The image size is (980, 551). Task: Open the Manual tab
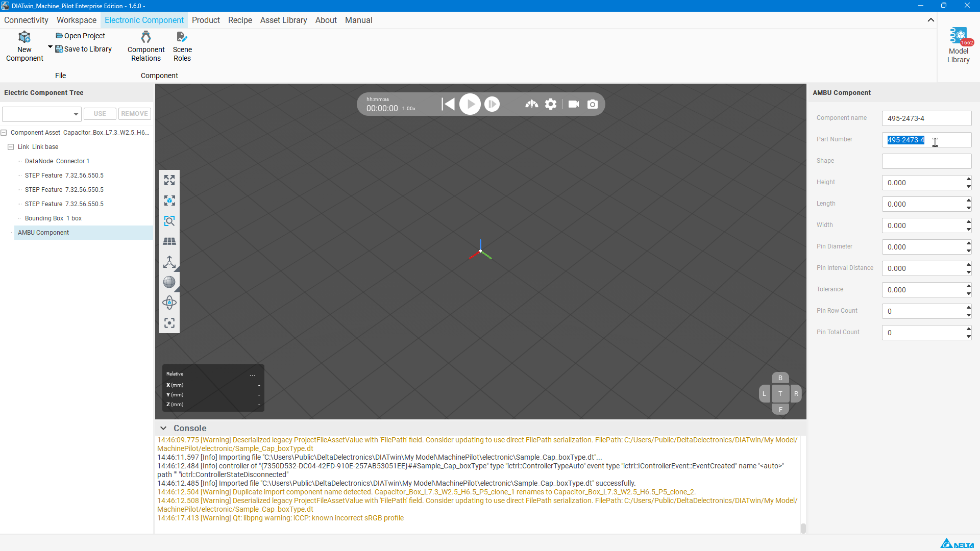point(359,20)
